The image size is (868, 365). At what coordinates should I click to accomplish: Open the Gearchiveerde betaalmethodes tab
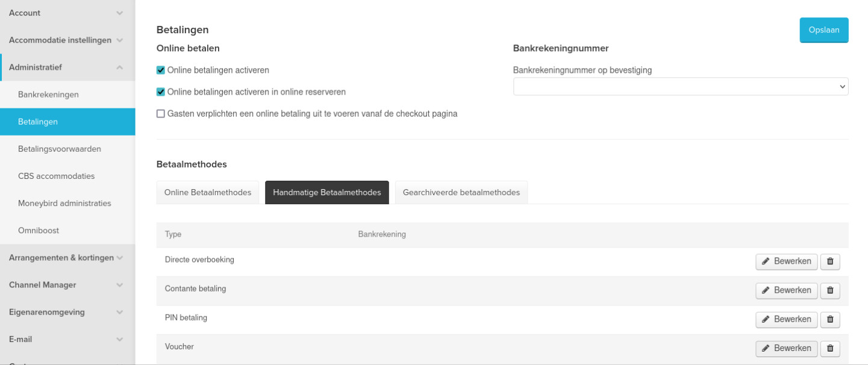tap(461, 193)
